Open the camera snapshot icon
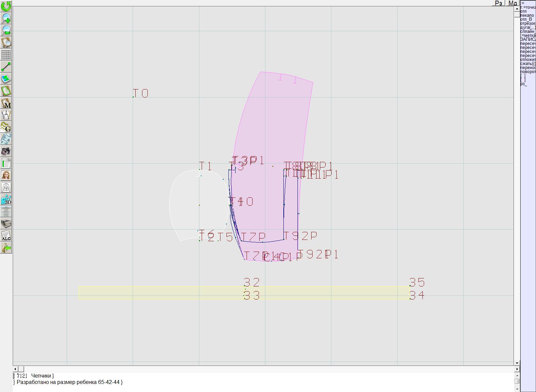Screen dimensions: 536x392 tap(6, 151)
